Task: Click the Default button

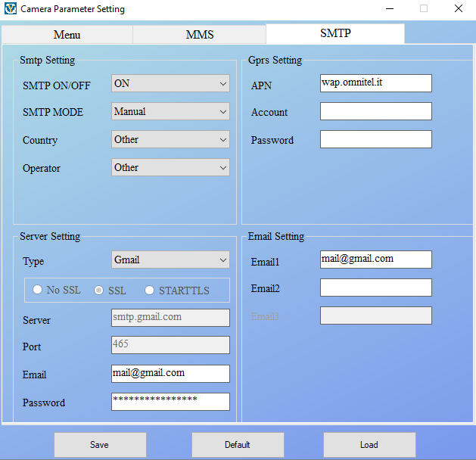Action: click(238, 445)
